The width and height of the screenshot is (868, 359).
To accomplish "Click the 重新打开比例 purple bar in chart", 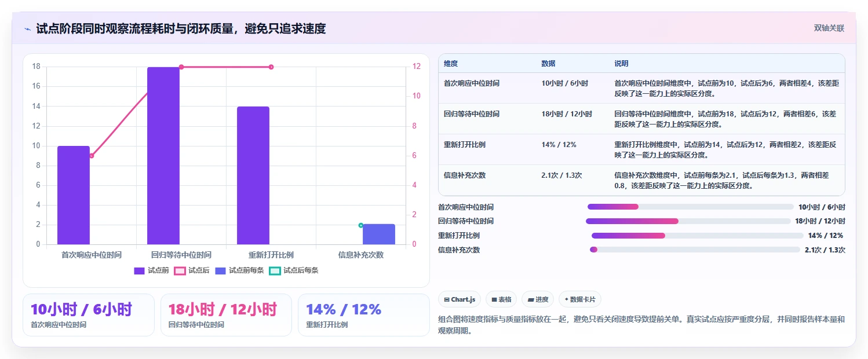I will click(253, 175).
